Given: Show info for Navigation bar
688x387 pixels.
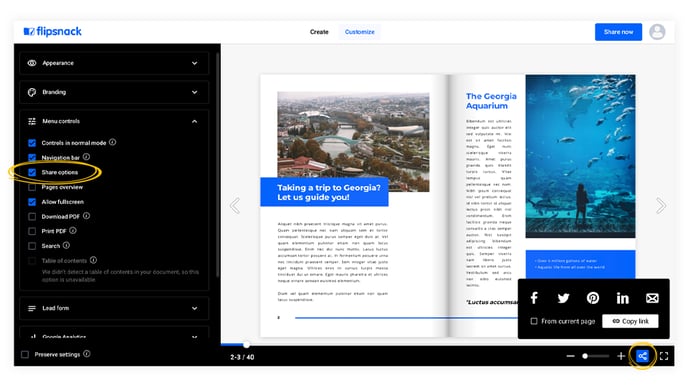Looking at the screenshot, I should (x=86, y=157).
